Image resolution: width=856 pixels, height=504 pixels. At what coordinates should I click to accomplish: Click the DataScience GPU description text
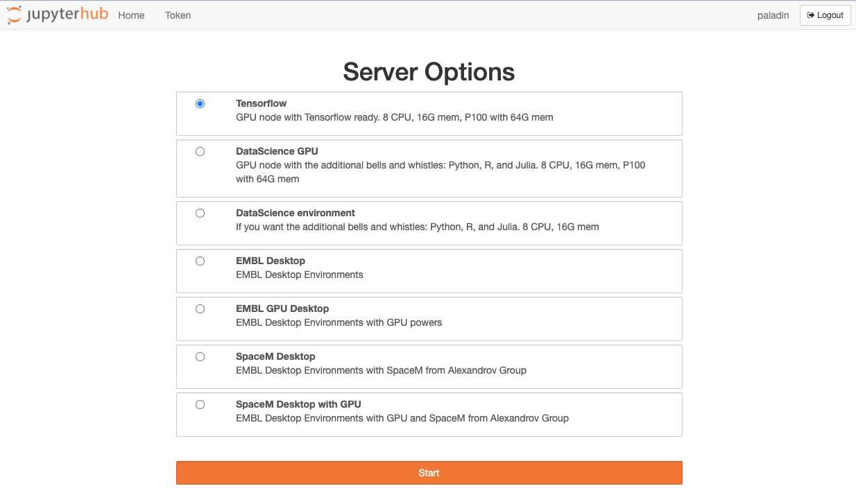pos(440,172)
